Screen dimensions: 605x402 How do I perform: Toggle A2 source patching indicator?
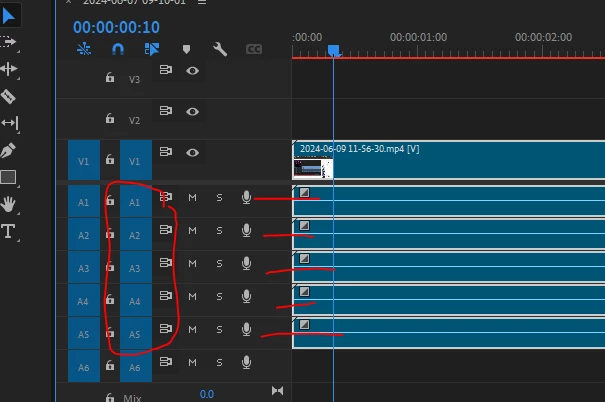point(84,235)
